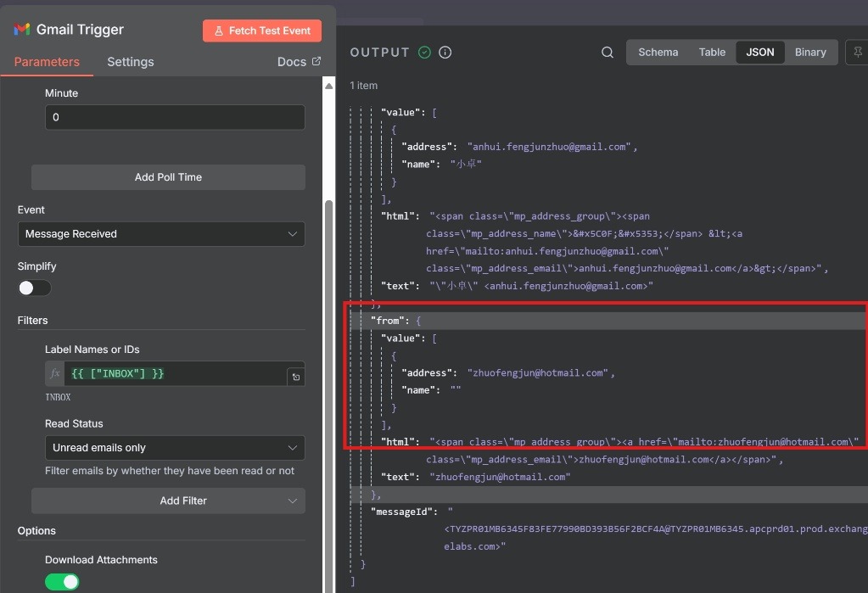
Task: Search the output data with magnifier icon
Action: [608, 53]
